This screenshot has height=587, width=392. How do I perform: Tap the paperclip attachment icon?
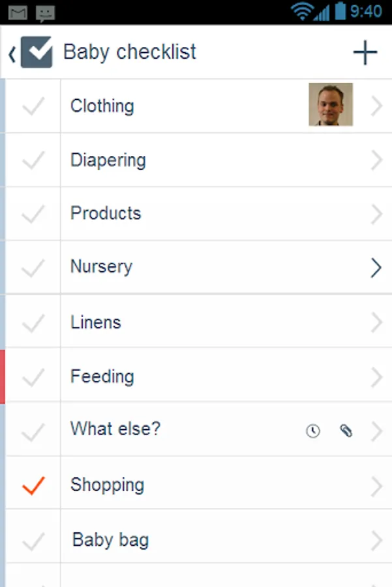346,430
